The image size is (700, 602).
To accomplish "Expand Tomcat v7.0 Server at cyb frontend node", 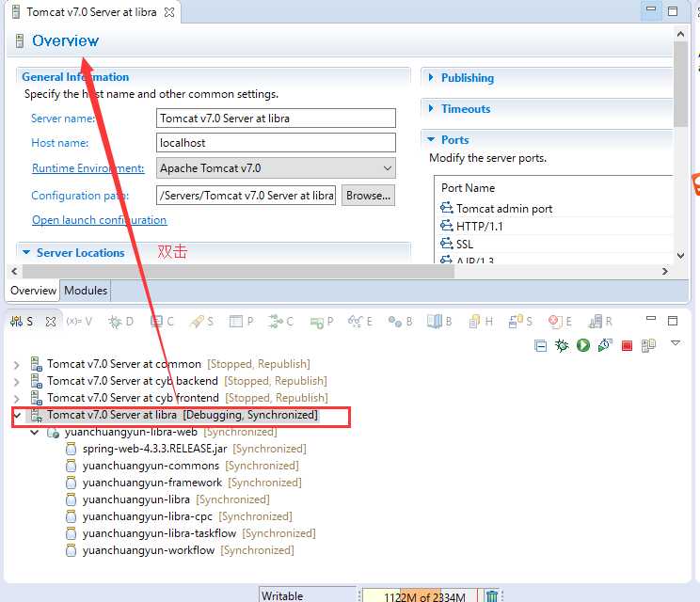I will click(x=17, y=399).
